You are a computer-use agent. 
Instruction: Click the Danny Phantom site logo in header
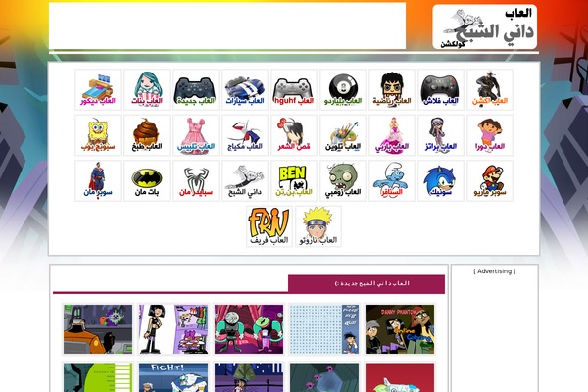coord(485,27)
